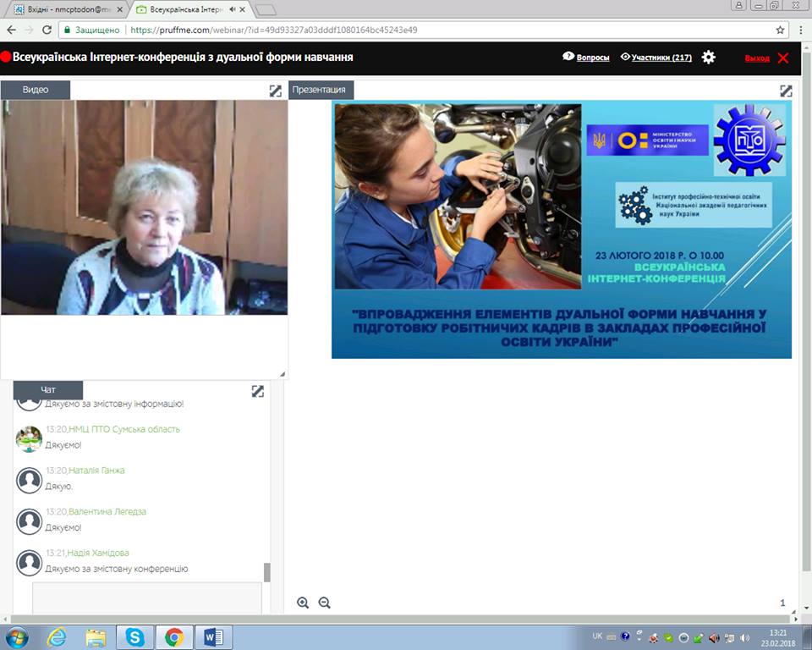Expand the Chat panel to fullscreen
The width and height of the screenshot is (812, 650).
[x=258, y=390]
